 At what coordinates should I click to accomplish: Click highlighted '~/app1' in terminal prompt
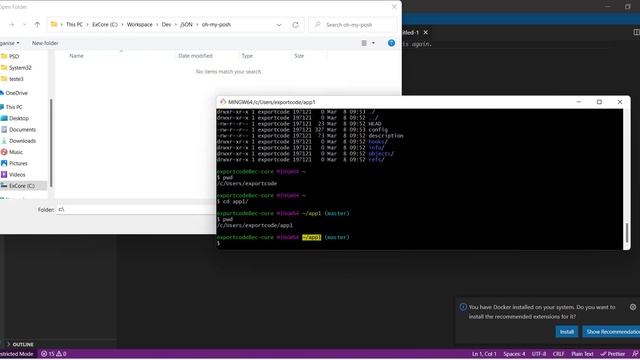[311, 237]
